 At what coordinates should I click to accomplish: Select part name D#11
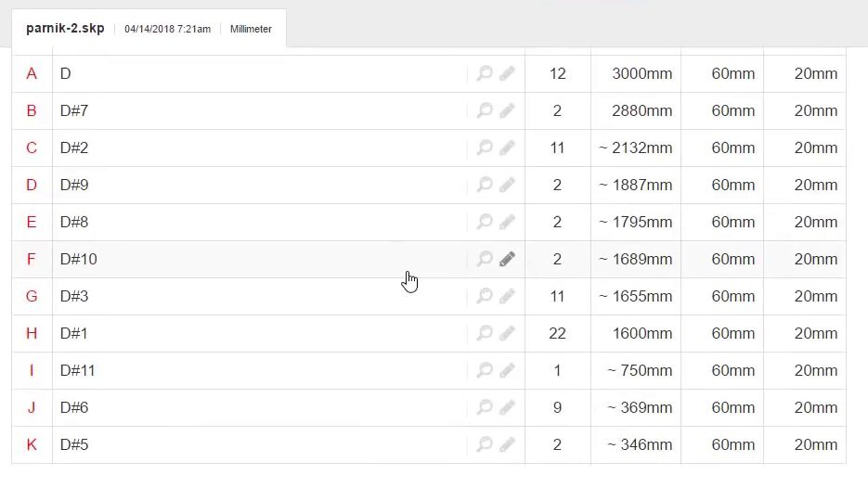77,370
